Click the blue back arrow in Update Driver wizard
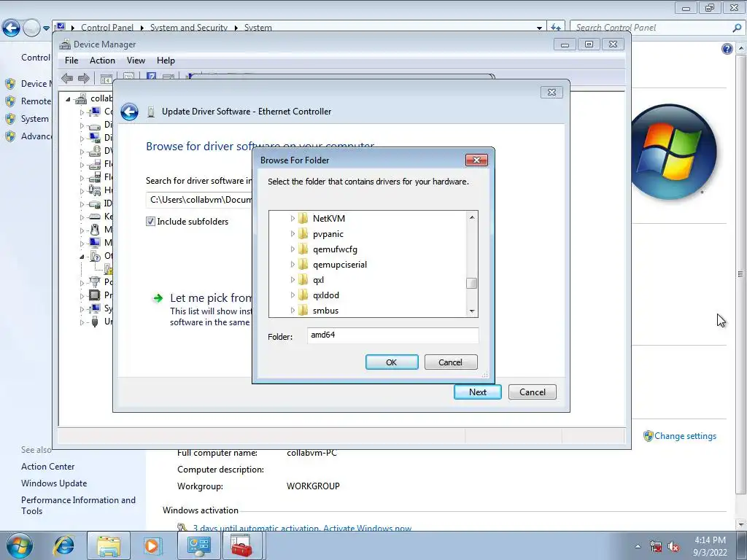Screen dimensions: 747x560 129,112
